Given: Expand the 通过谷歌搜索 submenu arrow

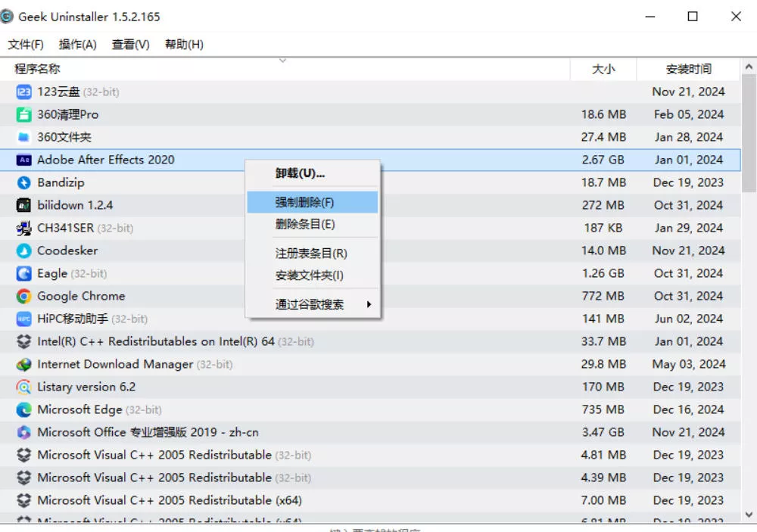Looking at the screenshot, I should pos(369,304).
